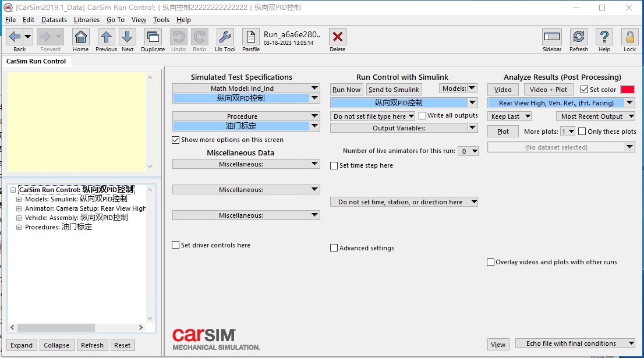Viewport: 644px width, 358px height.
Task: Click the tree horizontal scrollbar thumb
Action: [56, 328]
